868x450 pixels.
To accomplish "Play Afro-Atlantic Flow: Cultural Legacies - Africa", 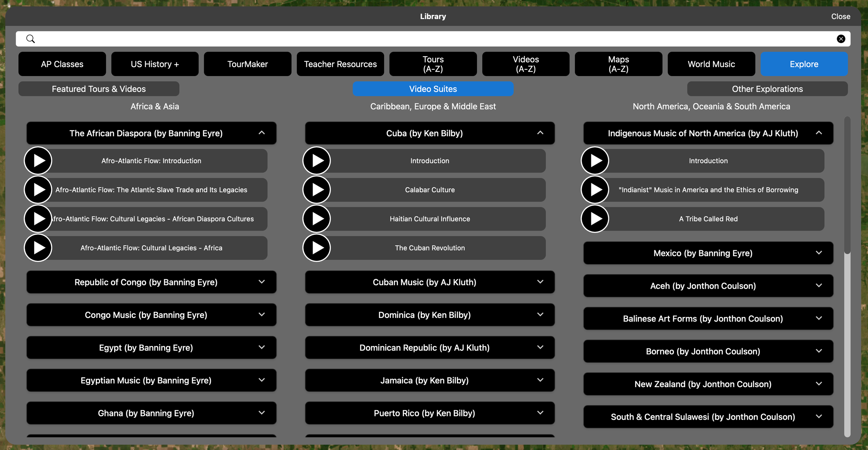I will pyautogui.click(x=38, y=248).
